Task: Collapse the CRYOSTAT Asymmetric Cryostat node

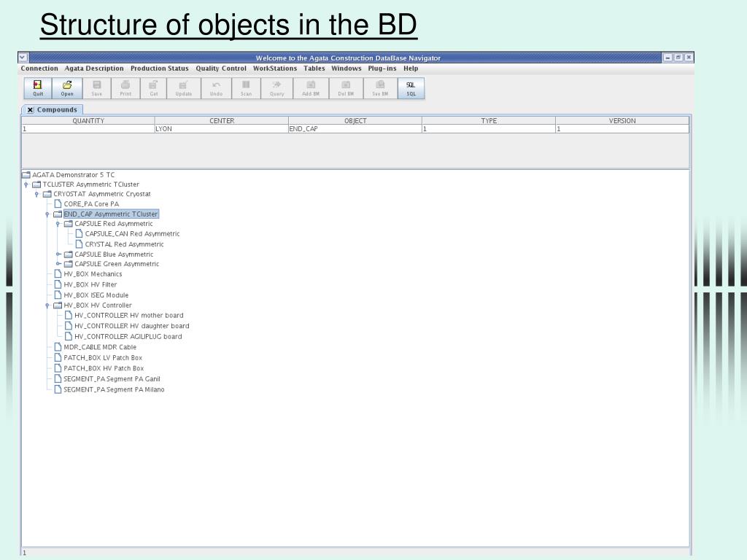Action: (x=36, y=194)
